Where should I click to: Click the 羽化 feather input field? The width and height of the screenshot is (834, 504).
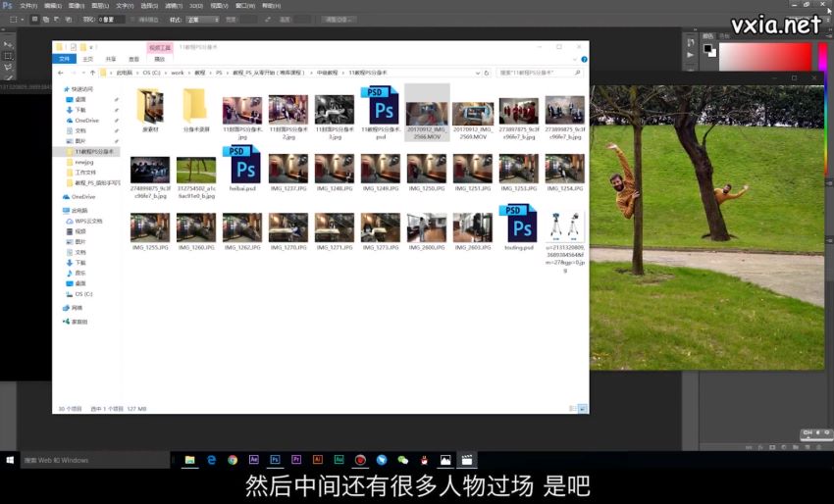111,20
